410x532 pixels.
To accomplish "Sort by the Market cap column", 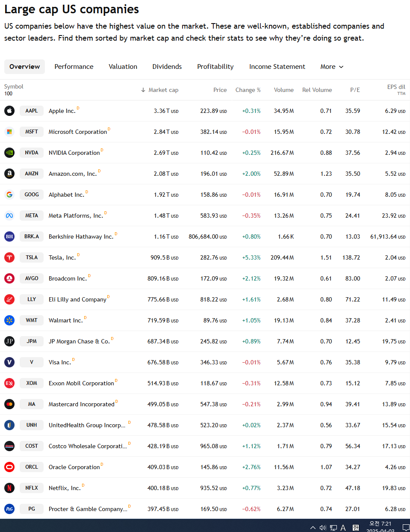I will (x=159, y=90).
